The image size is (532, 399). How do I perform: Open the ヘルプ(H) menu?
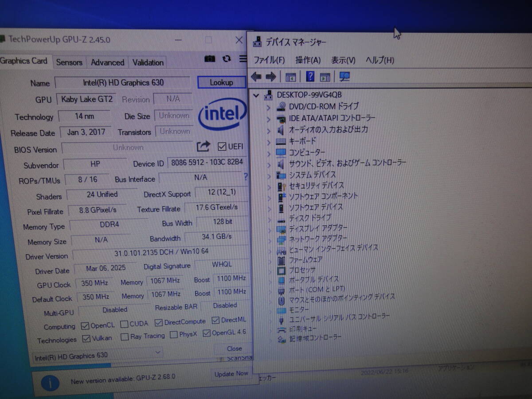(380, 60)
